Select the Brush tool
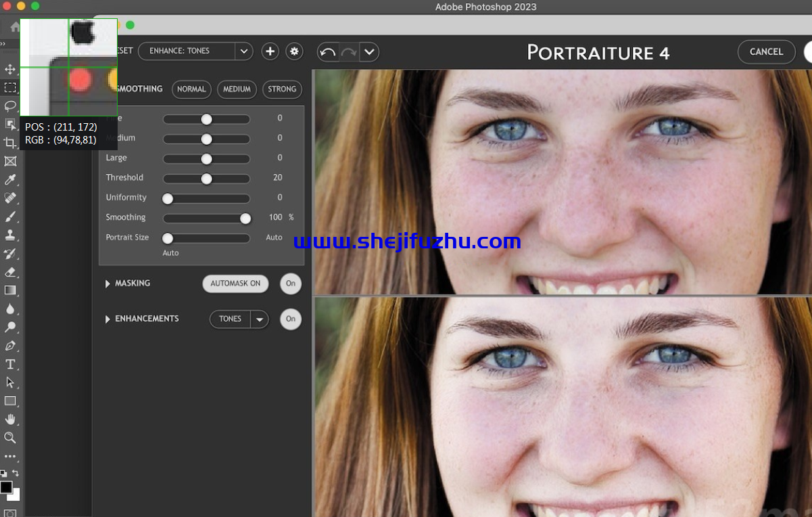812x517 pixels. click(x=10, y=217)
